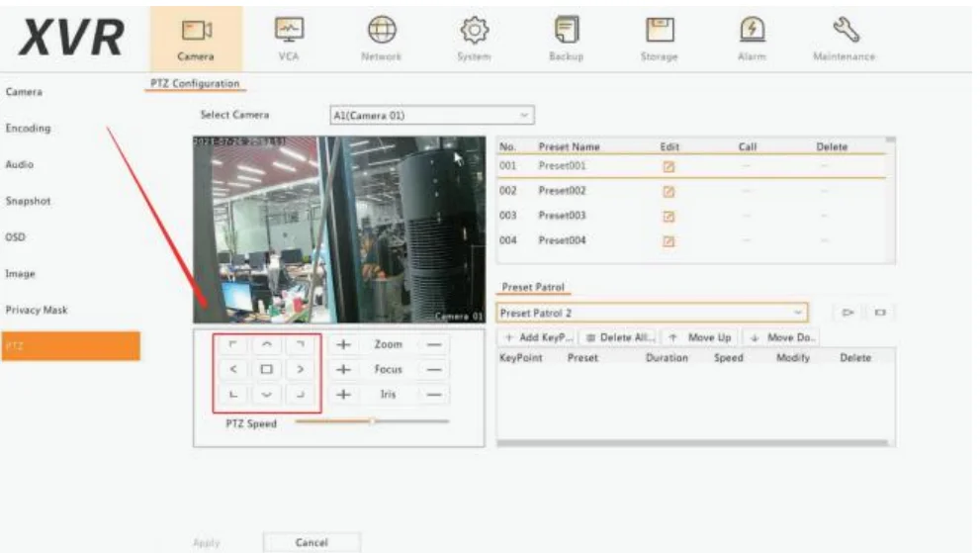The height and width of the screenshot is (553, 980).
Task: Click the Preset Name column header
Action: pyautogui.click(x=570, y=147)
